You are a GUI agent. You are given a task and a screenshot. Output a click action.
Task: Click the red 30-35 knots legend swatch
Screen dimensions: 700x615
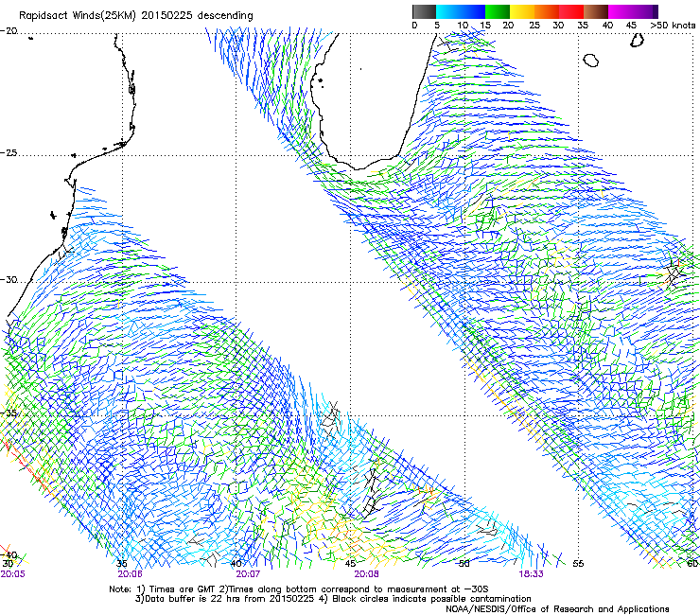pyautogui.click(x=571, y=11)
